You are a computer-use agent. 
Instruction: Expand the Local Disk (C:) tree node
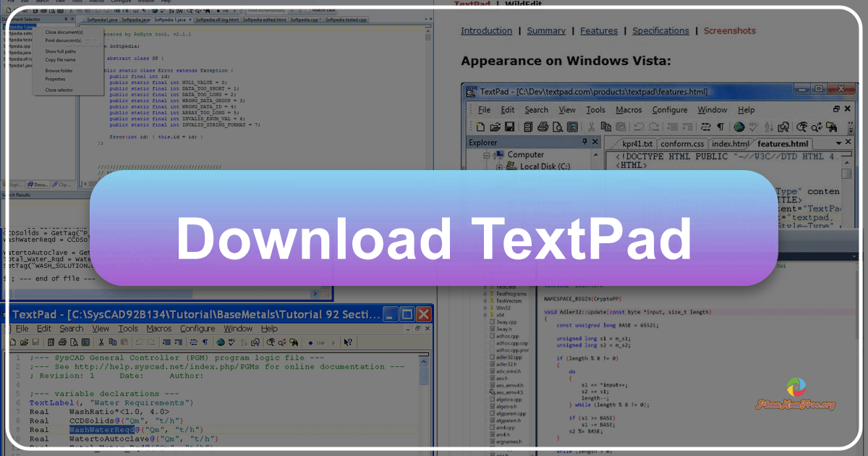499,166
